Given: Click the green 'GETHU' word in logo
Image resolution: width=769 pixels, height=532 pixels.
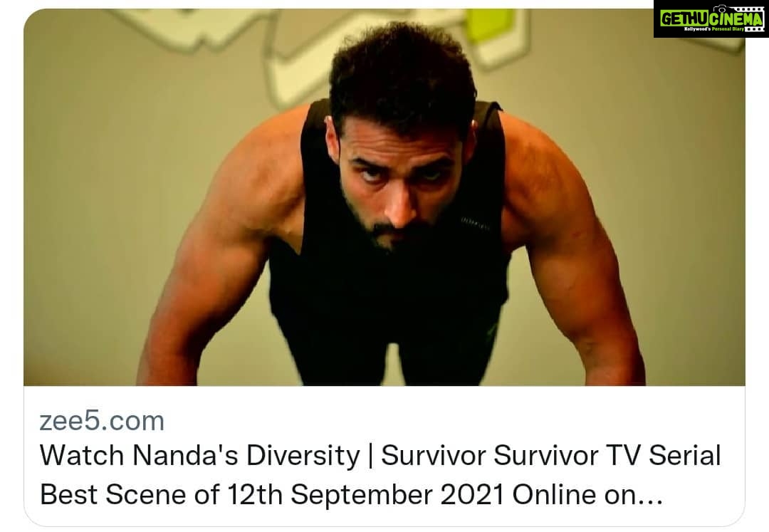Looking at the screenshot, I should pos(684,19).
